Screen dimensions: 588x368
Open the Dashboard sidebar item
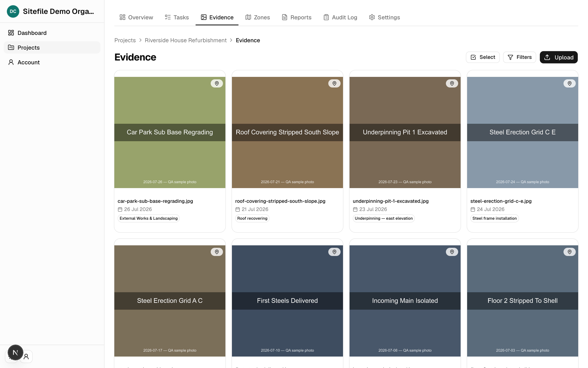pos(52,33)
